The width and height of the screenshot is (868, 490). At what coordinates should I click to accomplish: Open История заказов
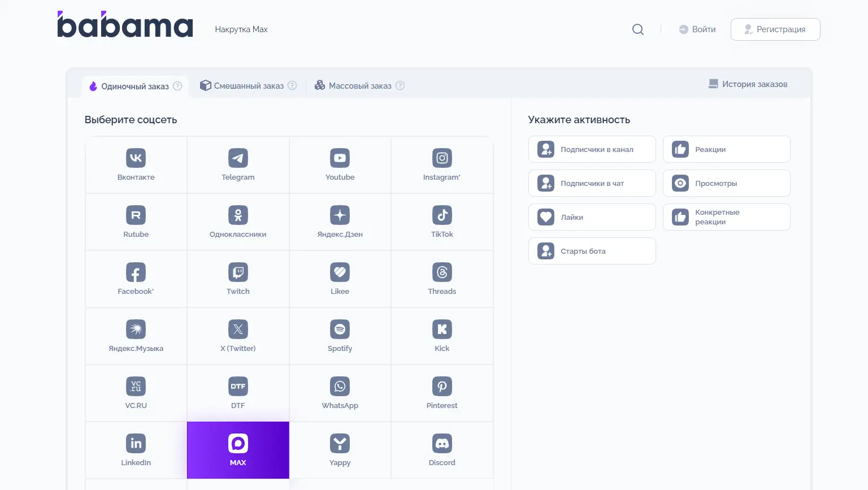click(x=748, y=84)
